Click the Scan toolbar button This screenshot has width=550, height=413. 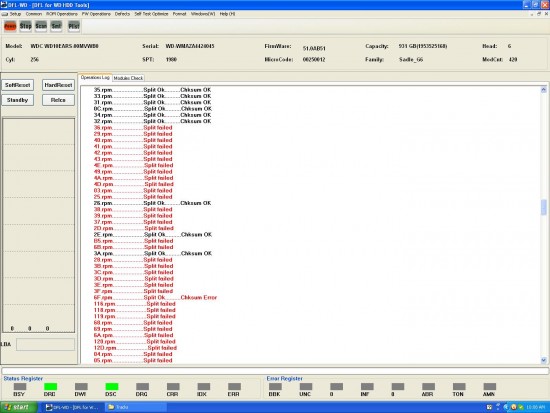tap(41, 26)
